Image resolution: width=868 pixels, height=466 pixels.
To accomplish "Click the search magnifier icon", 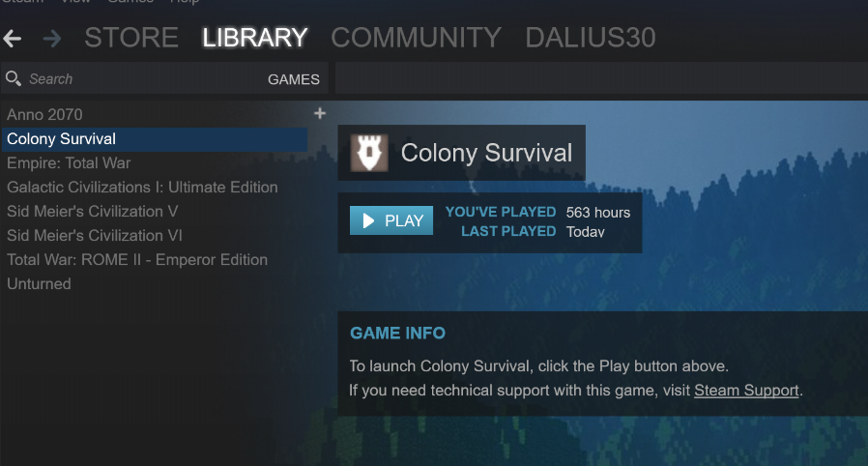I will [x=14, y=78].
